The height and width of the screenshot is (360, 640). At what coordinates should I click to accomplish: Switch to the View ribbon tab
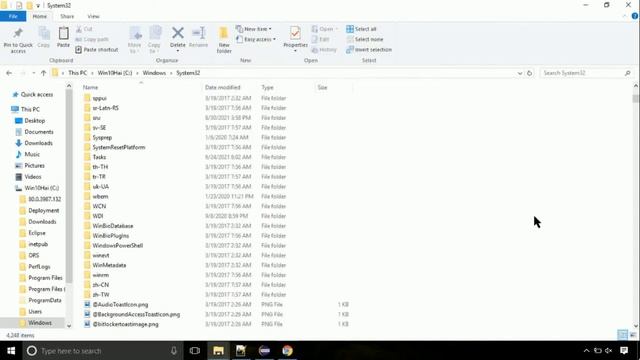click(93, 16)
